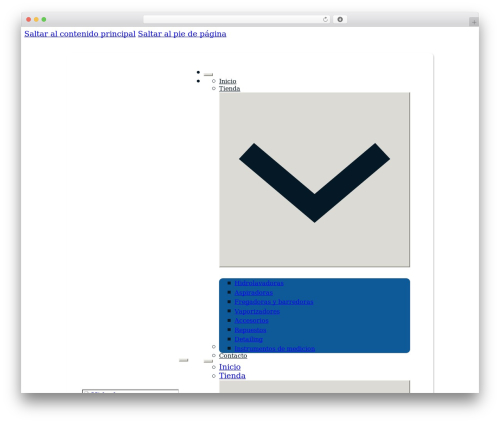Click the "Saltar al pie de página" link
This screenshot has width=500, height=423.
(182, 34)
